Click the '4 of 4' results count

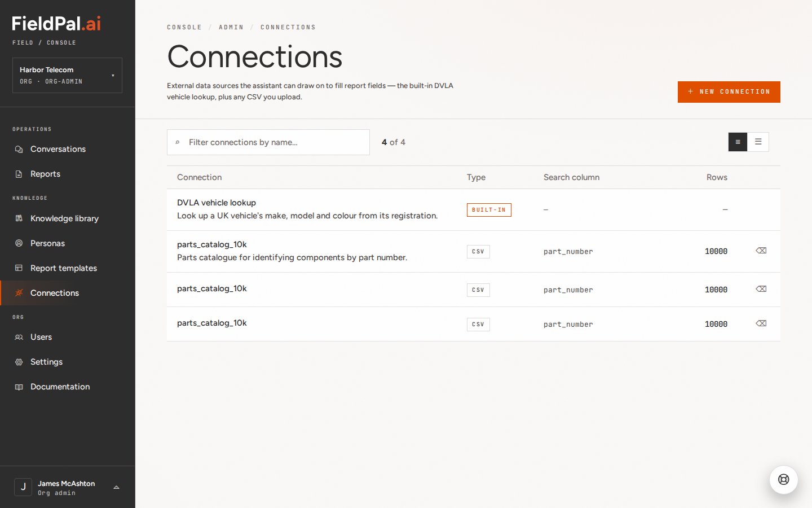[394, 142]
